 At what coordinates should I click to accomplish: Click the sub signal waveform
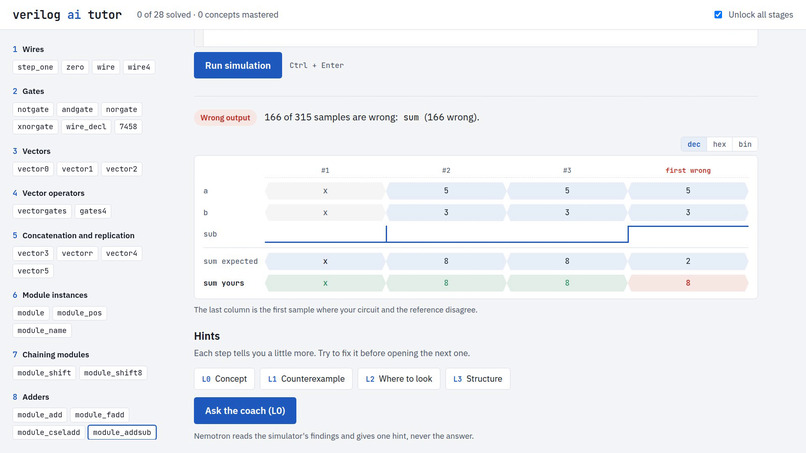coord(506,234)
